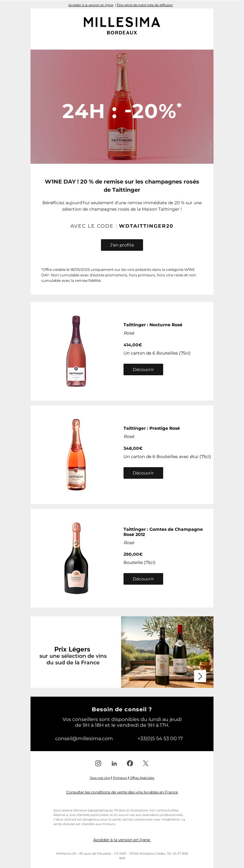
Task: Open the Facebook icon link
Action: coord(130,763)
